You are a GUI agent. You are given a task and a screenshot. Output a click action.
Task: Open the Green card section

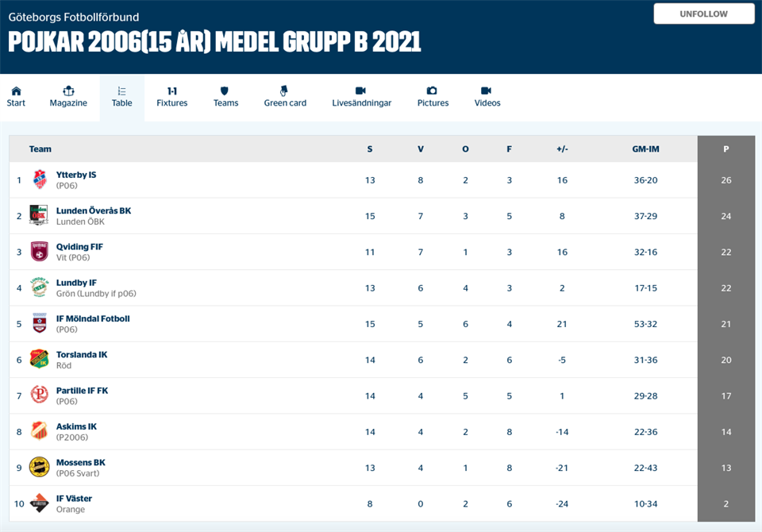[285, 97]
